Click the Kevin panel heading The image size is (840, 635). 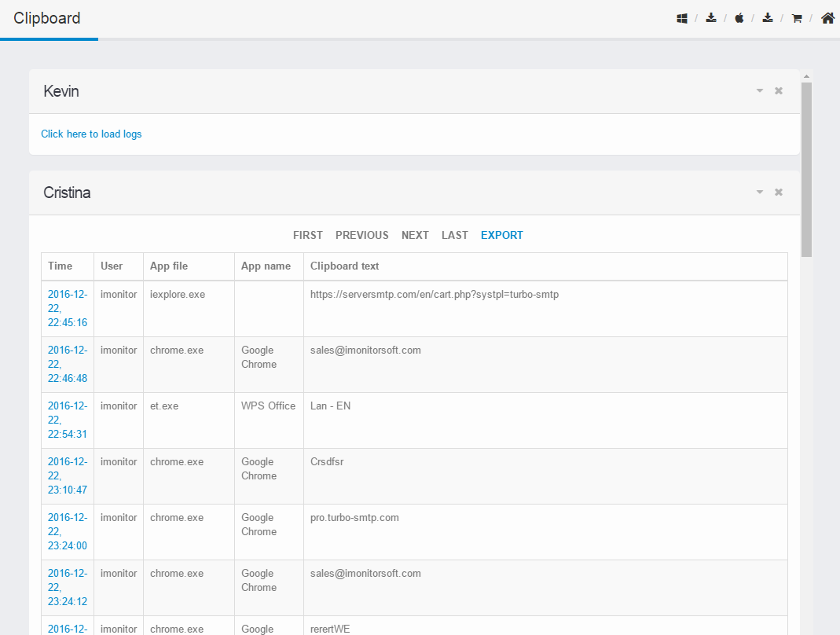click(x=61, y=91)
